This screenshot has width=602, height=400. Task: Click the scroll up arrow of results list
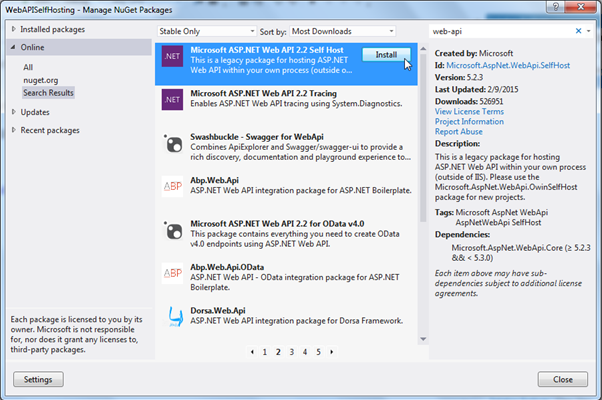(423, 49)
